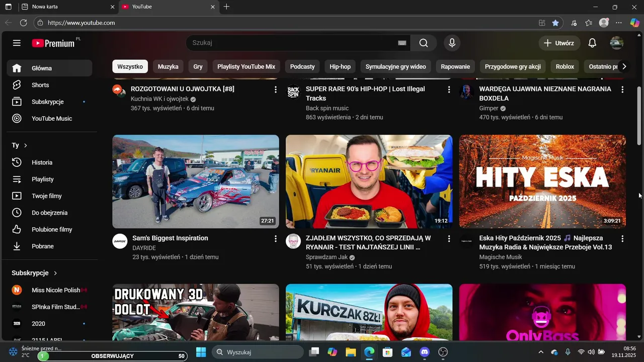Open the HITY ESKA Październik 2025 thumbnail
This screenshot has height=362, width=644.
(542, 182)
